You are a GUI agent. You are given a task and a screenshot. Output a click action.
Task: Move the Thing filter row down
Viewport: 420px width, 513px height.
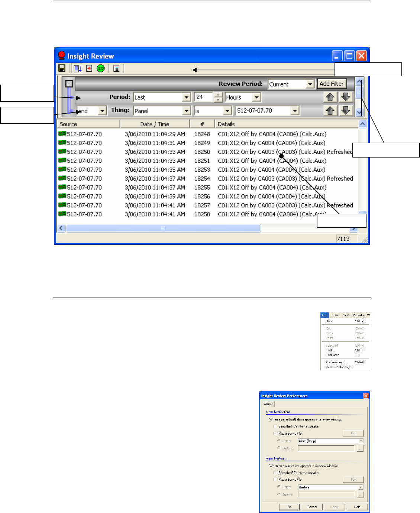coord(346,111)
